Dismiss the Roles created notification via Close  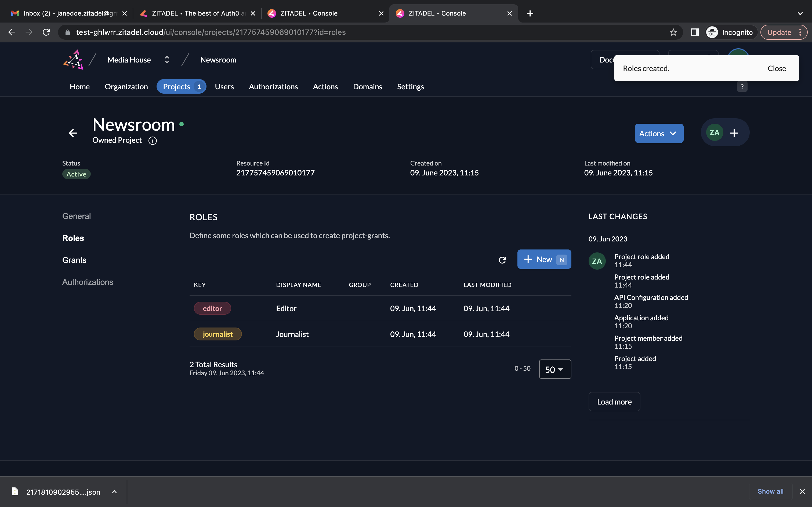click(x=777, y=68)
